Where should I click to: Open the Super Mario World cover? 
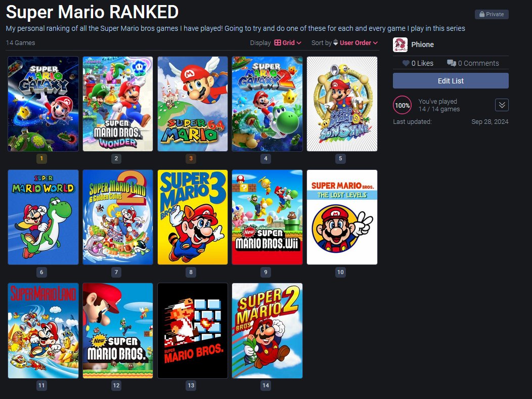(x=43, y=217)
